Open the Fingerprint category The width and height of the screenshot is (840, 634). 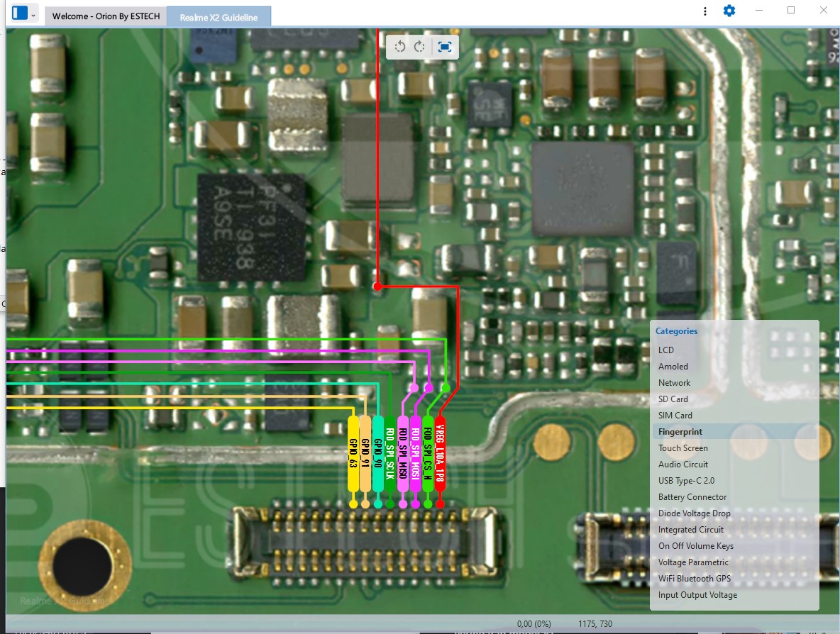(680, 432)
